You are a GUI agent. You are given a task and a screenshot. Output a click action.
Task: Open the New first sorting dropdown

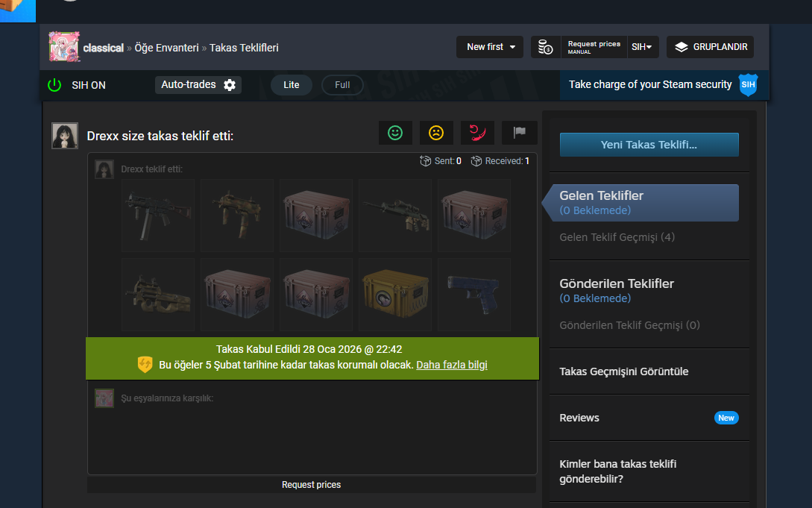coord(490,47)
